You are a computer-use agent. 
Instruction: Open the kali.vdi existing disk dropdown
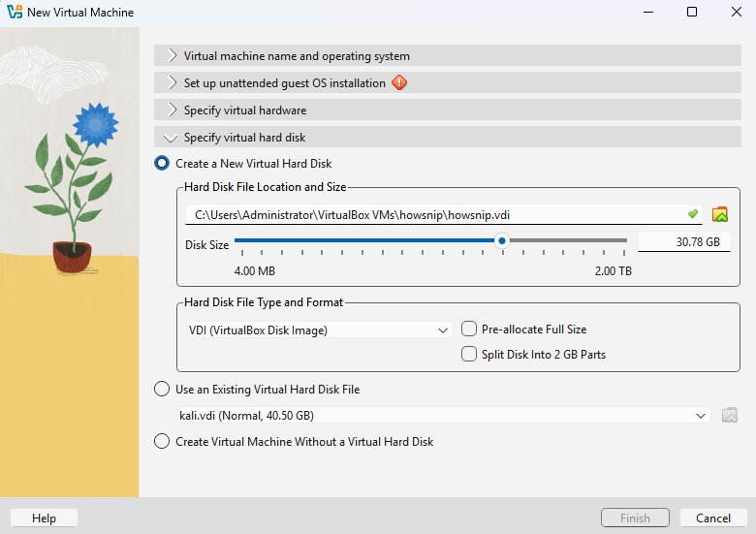443,416
